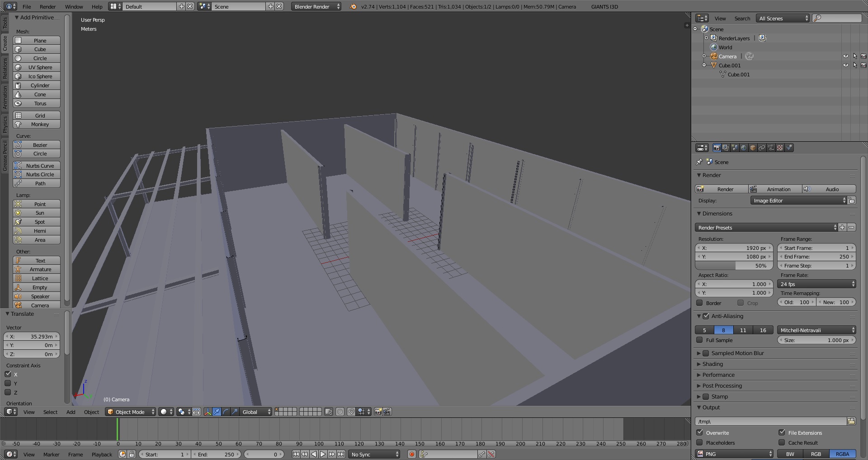Click the End frame field in timeline
The image size is (868, 460).
point(217,454)
